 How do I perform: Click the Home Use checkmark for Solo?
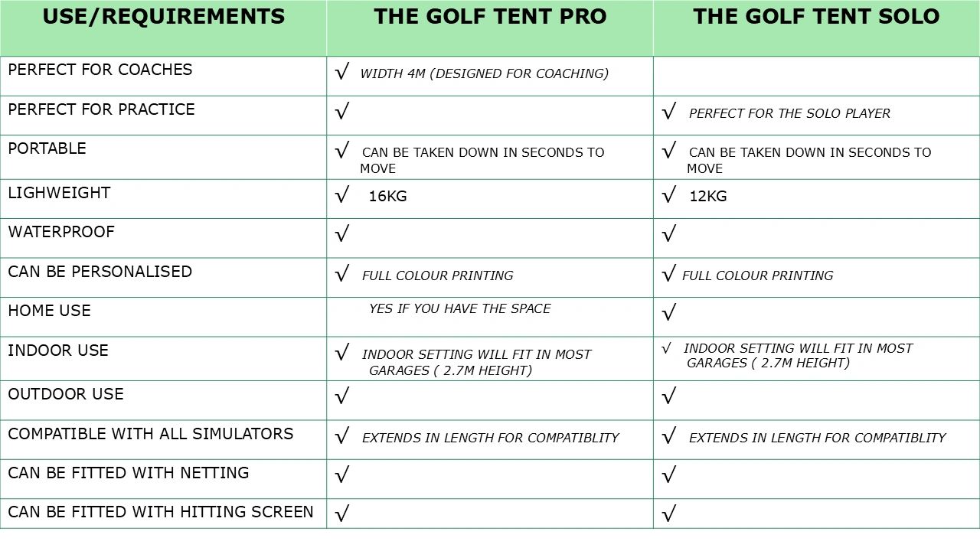[669, 312]
